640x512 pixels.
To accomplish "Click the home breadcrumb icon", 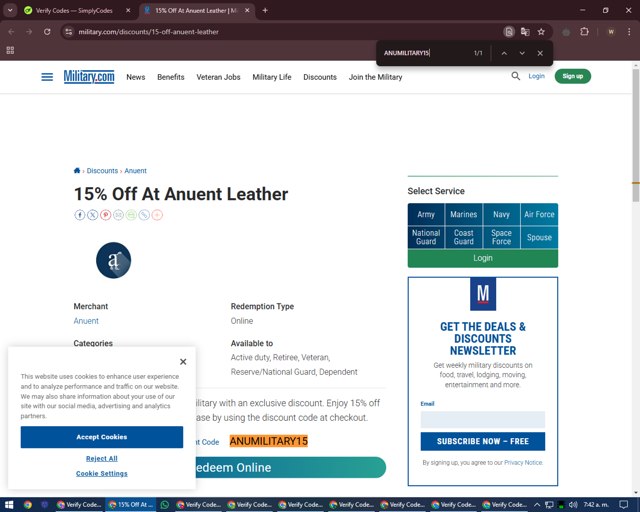I will 77,171.
